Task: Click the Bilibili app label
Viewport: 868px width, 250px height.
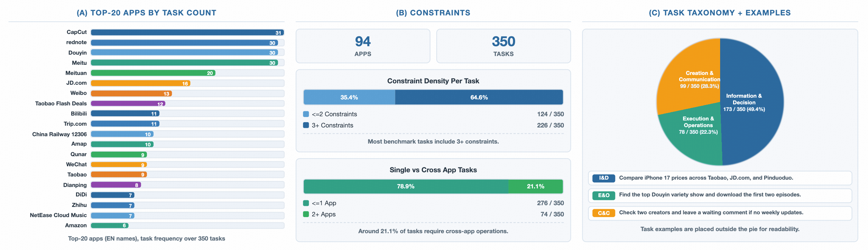Action: pyautogui.click(x=79, y=113)
